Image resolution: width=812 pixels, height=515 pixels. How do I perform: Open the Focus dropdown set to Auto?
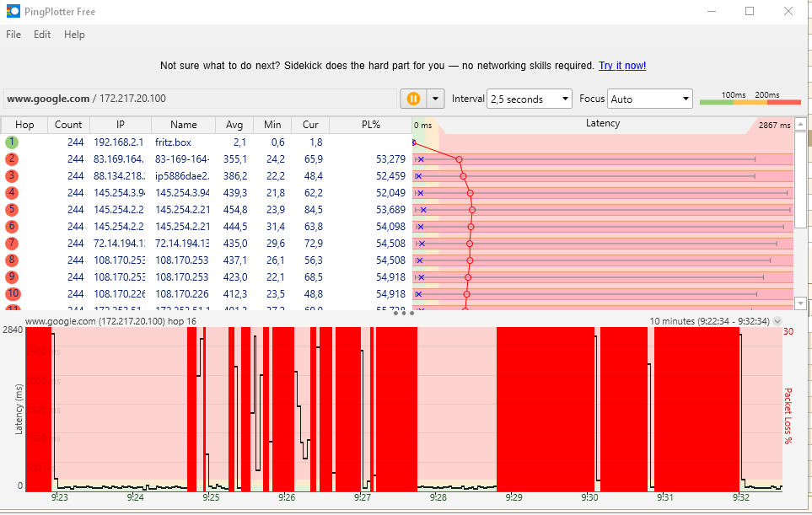click(650, 99)
